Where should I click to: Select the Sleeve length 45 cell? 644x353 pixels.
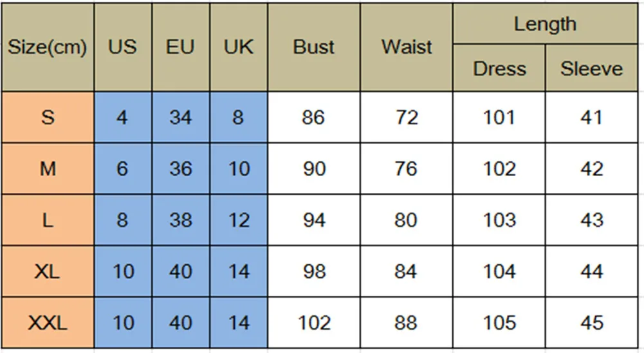591,323
